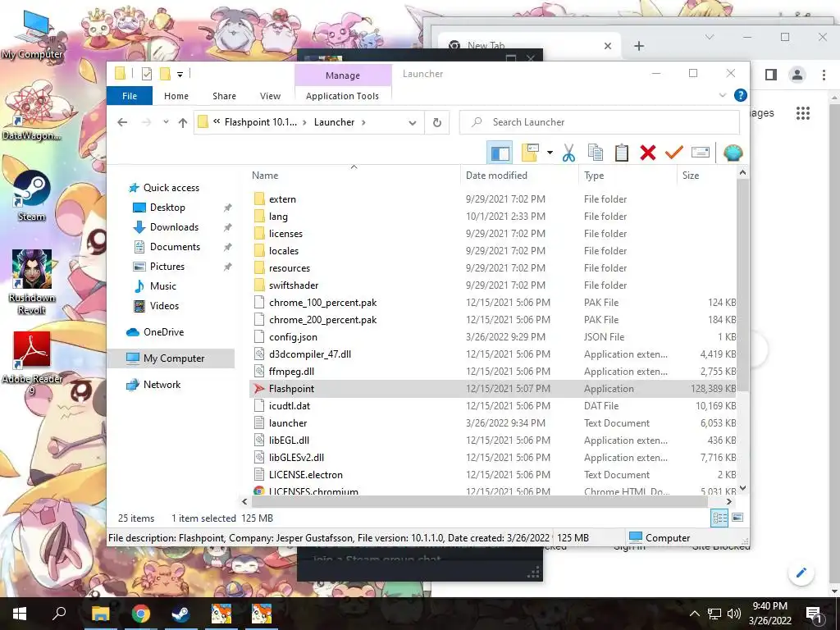Click the Cut scissors toolbar icon
Screen dimensions: 840x630
(x=568, y=153)
